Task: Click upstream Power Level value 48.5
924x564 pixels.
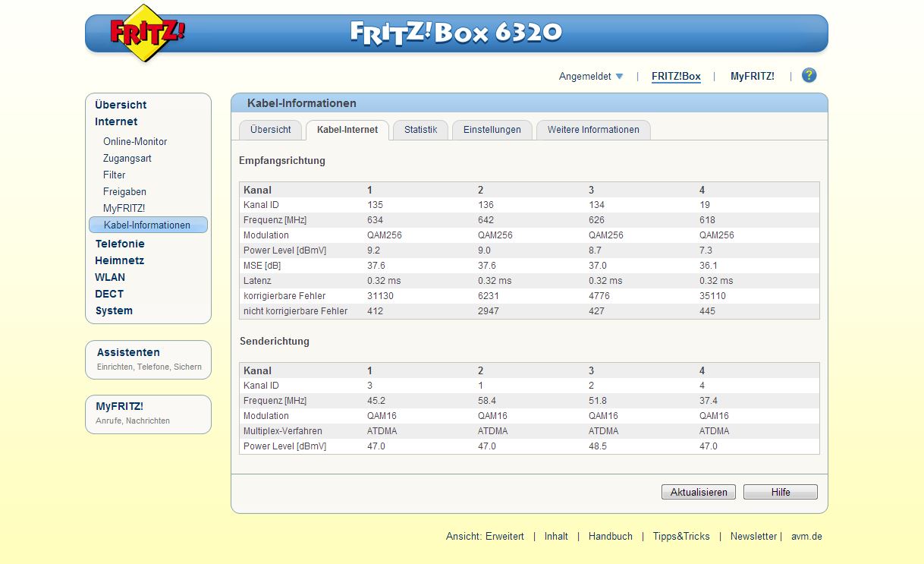Action: [x=598, y=446]
